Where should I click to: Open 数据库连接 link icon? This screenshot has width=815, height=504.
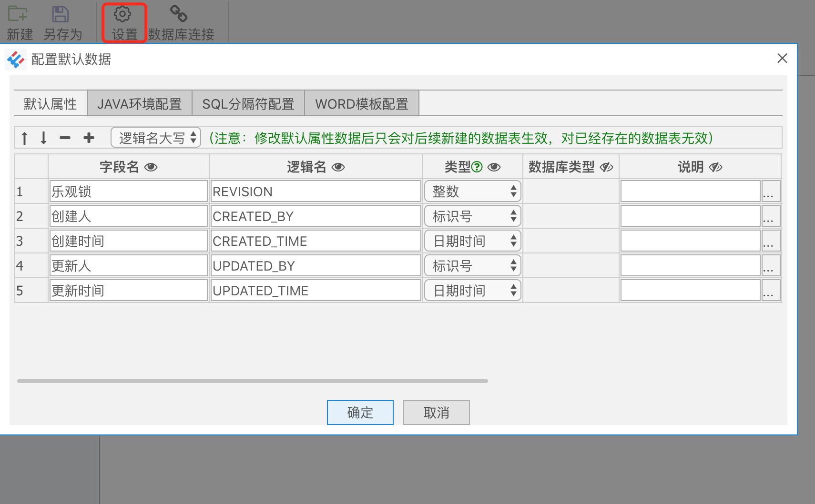(179, 14)
